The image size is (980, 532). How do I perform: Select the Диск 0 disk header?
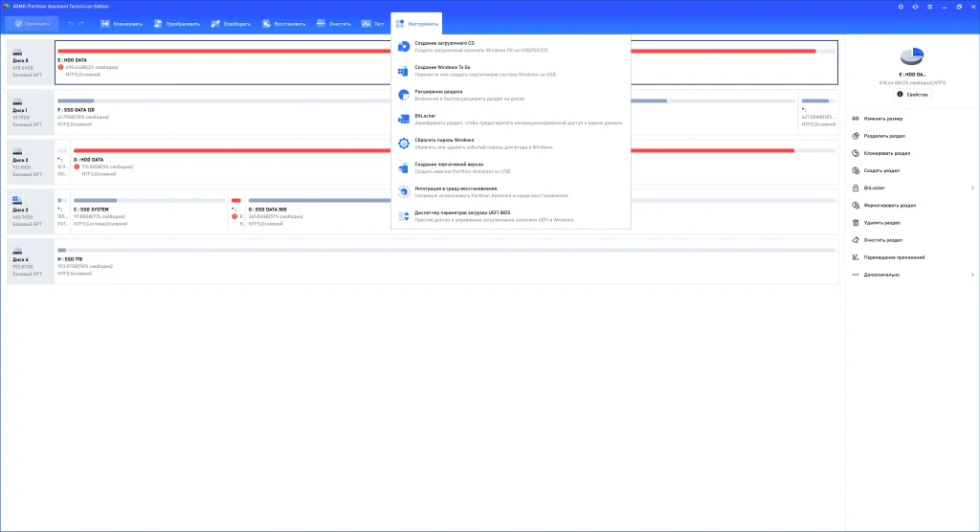30,62
